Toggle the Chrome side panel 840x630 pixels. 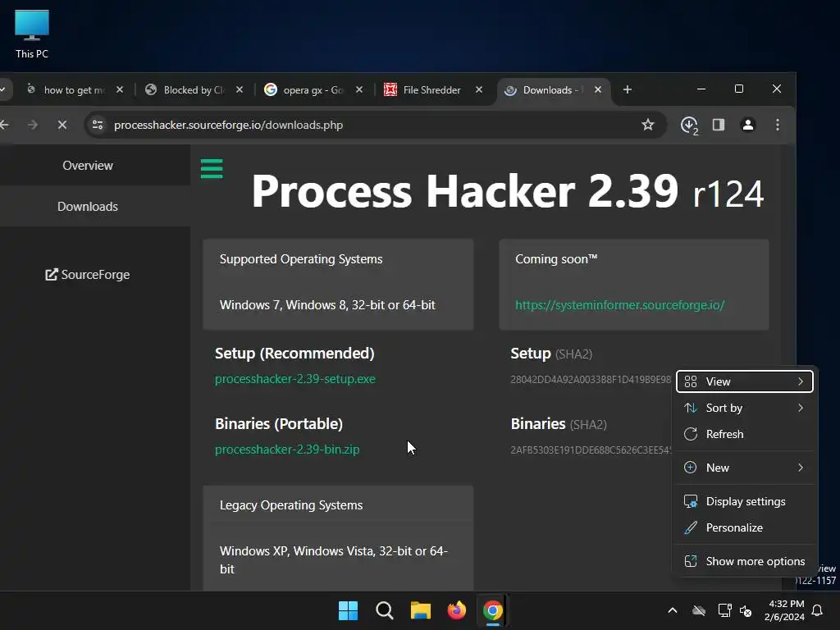719,125
